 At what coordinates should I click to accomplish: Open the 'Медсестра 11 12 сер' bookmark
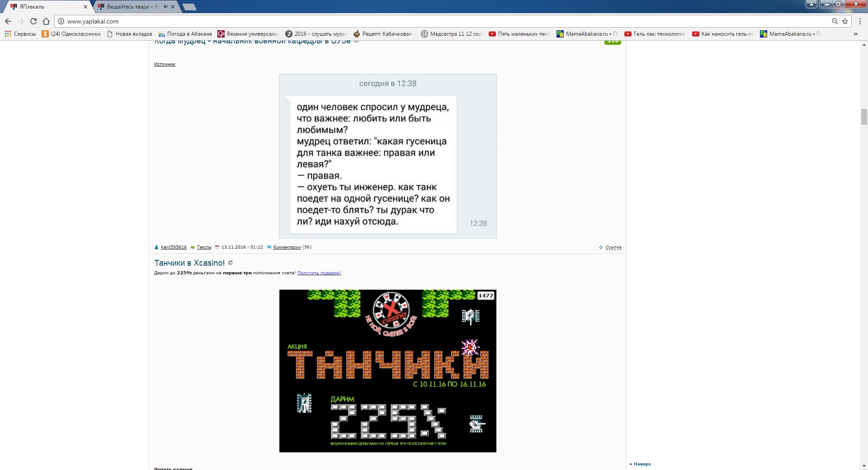click(x=452, y=34)
